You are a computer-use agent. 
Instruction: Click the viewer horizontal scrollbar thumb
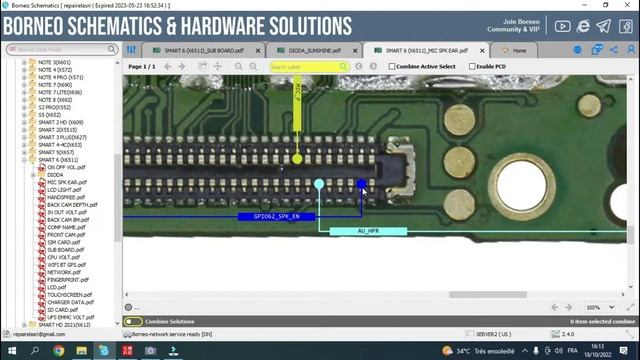[x=488, y=294]
